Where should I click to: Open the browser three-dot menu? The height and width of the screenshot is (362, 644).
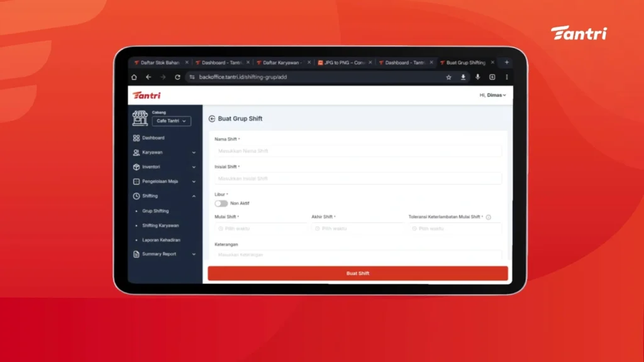(x=507, y=77)
